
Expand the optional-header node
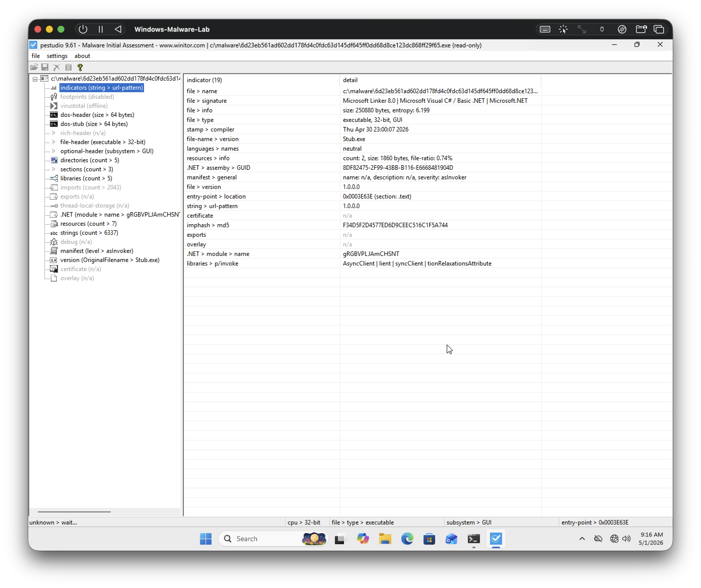click(54, 151)
